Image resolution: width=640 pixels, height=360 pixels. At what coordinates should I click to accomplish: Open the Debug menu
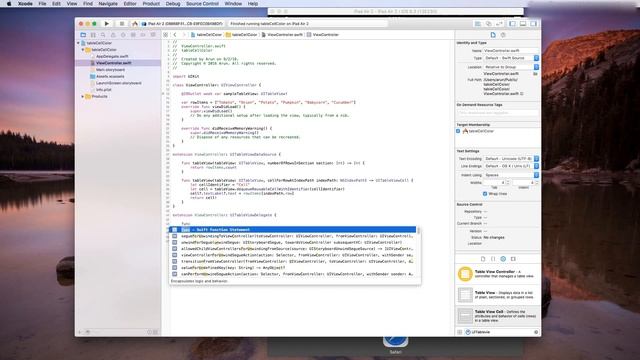tap(173, 4)
